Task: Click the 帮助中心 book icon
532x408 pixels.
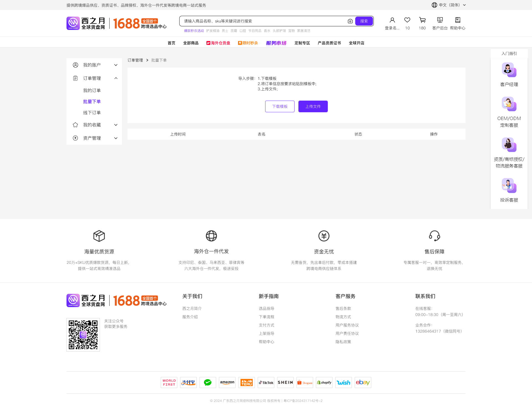Action: (x=457, y=20)
